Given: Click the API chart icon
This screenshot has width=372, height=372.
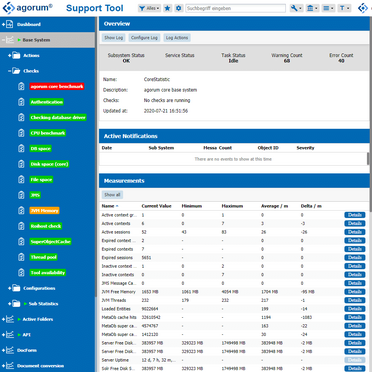Looking at the screenshot, I should point(10,335).
